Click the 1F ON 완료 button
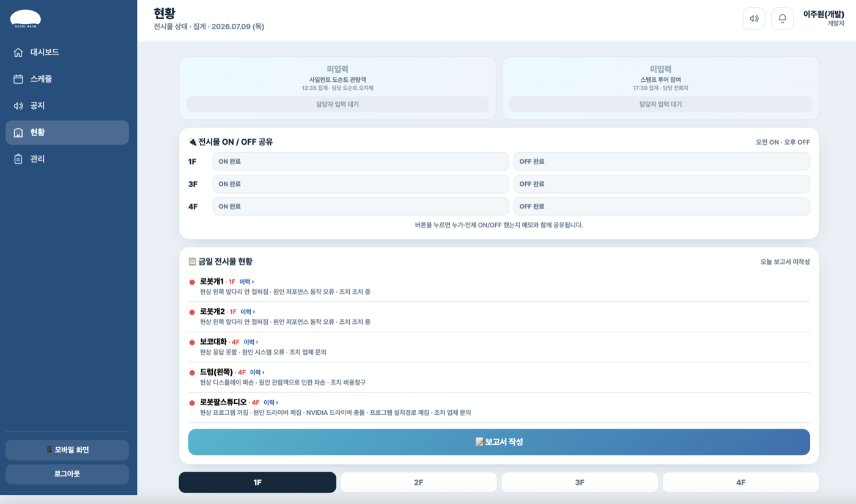The width and height of the screenshot is (856, 504). point(361,161)
